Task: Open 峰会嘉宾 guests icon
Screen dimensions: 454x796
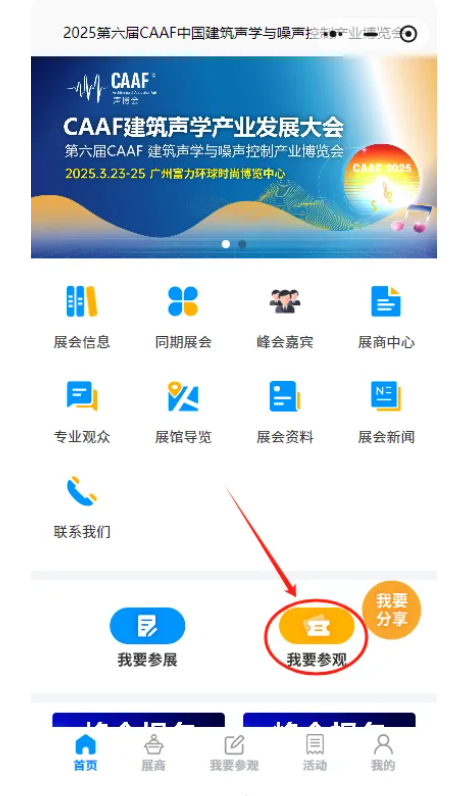Action: click(284, 302)
